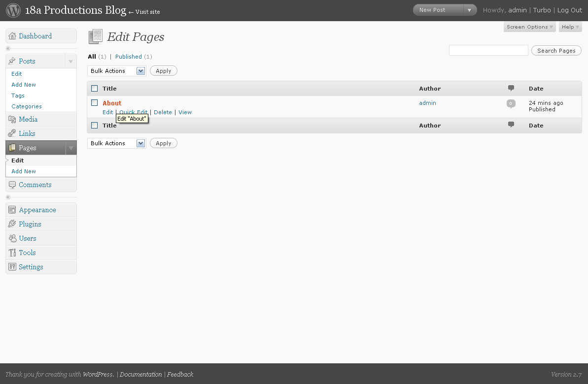Click in the search pages text field

coord(488,50)
